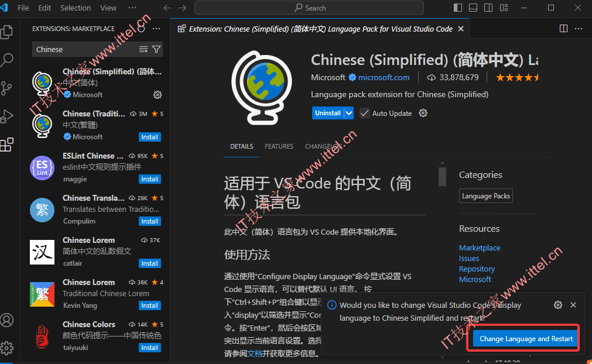The image size is (592, 364).
Task: Click the Language Packs category tag
Action: 485,196
